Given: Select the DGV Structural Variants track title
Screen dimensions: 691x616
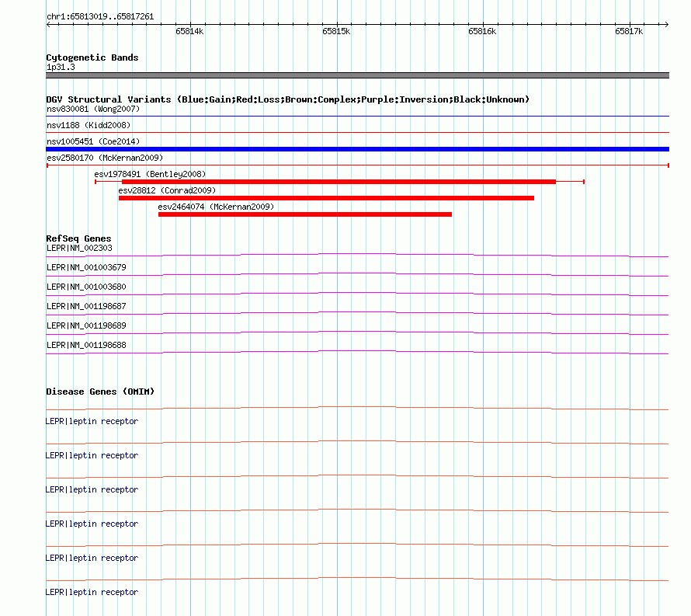Looking at the screenshot, I should point(288,99).
